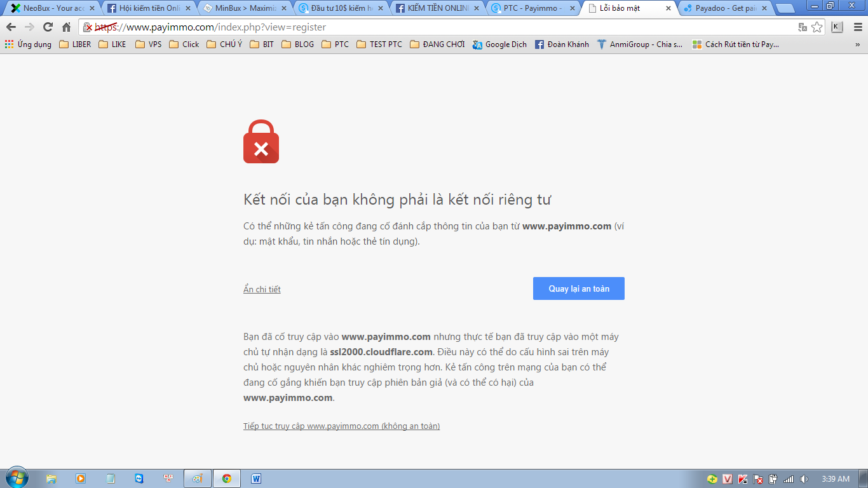Open the ĐANG CHƠI bookmarks folder

tap(438, 44)
